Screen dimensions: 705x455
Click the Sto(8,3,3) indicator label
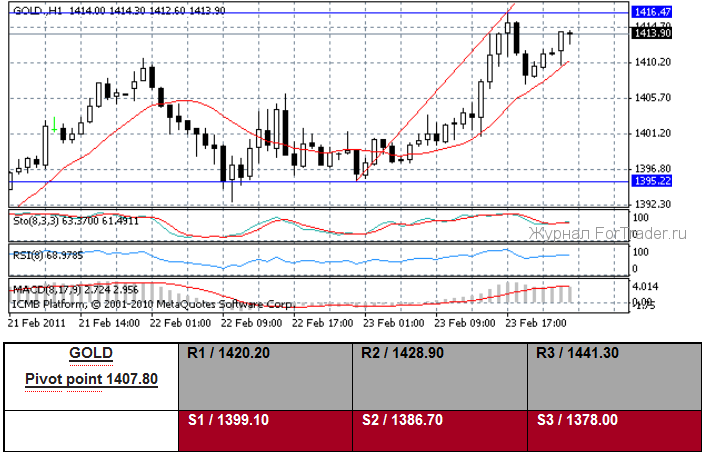pos(76,221)
